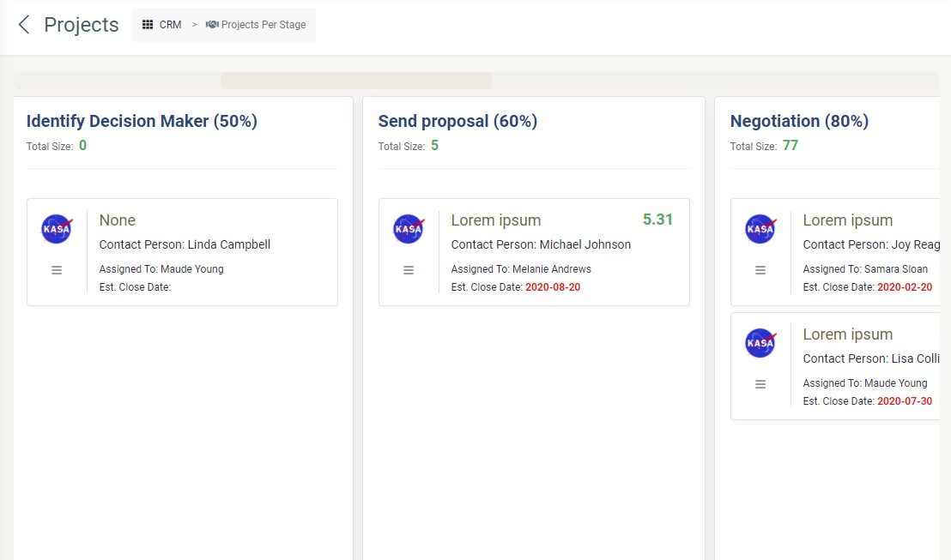Click the logo on Lisa Colli's card

pyautogui.click(x=760, y=343)
